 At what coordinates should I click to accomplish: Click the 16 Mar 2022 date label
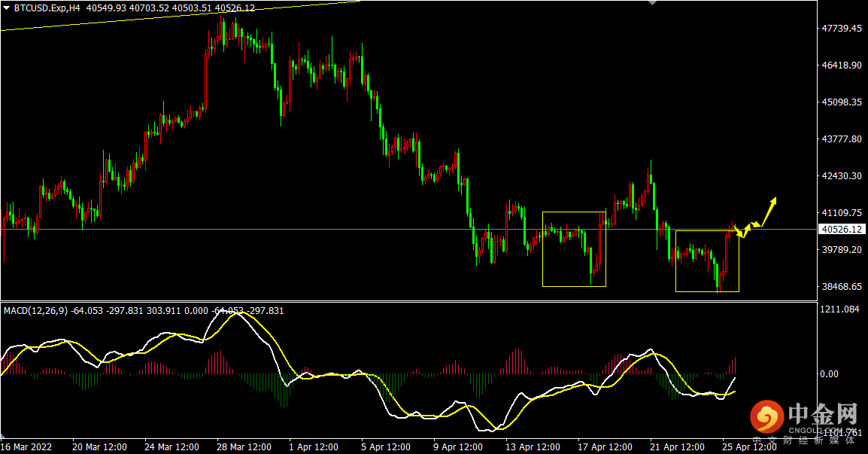(26, 447)
